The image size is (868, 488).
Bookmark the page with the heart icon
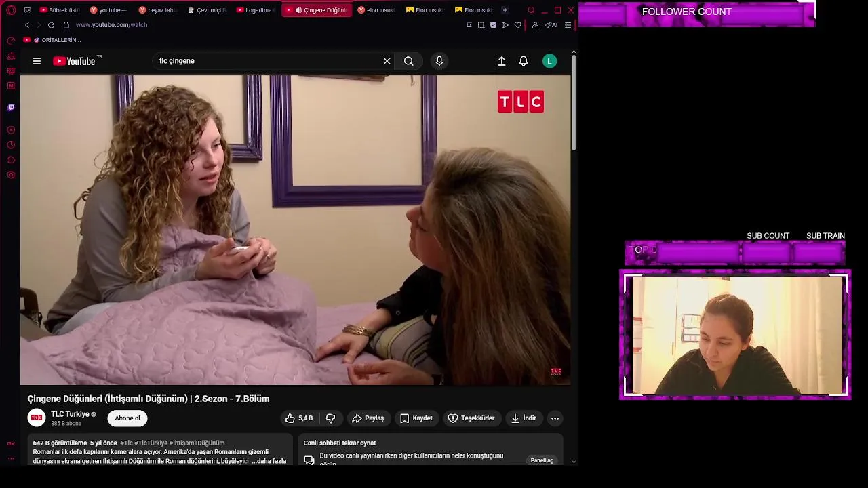pos(517,25)
